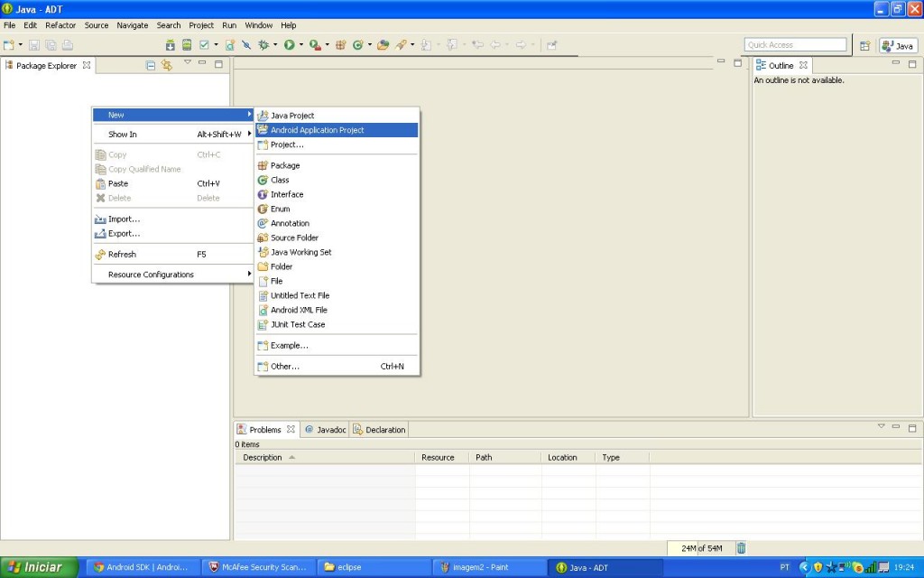
Task: Switch to the Javadoc tab
Action: pyautogui.click(x=325, y=430)
